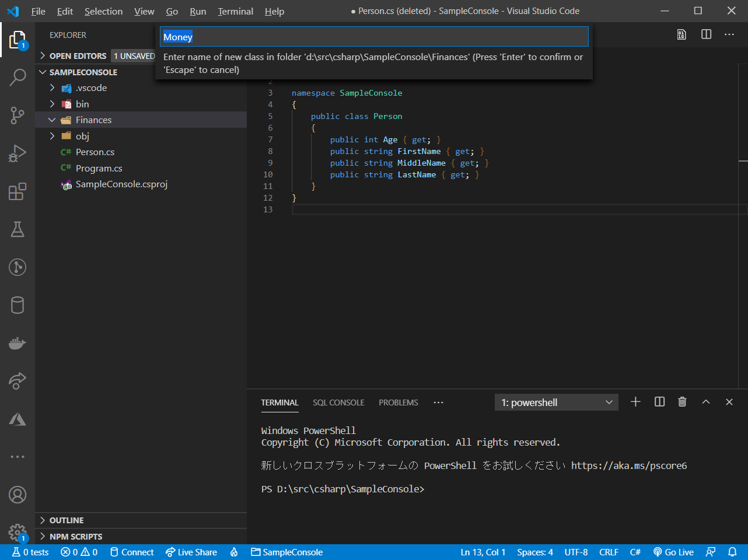Open the File menu
This screenshot has height=560, width=748.
(39, 11)
